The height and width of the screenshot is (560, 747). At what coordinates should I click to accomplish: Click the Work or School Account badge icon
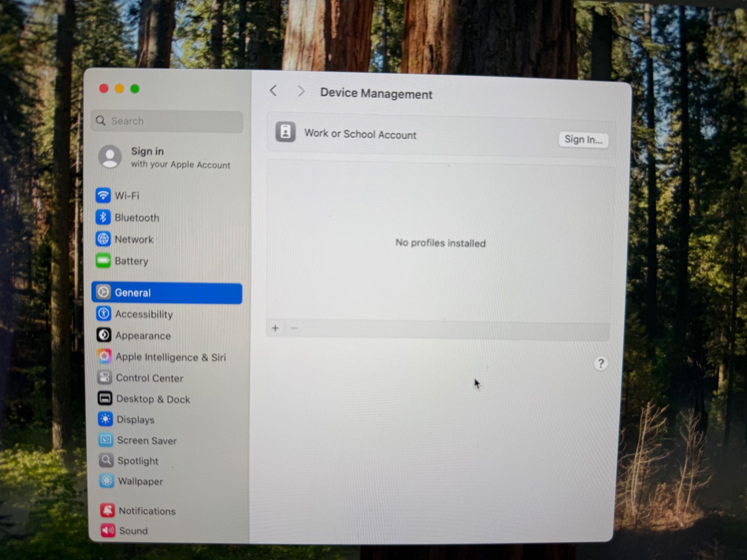[x=285, y=132]
